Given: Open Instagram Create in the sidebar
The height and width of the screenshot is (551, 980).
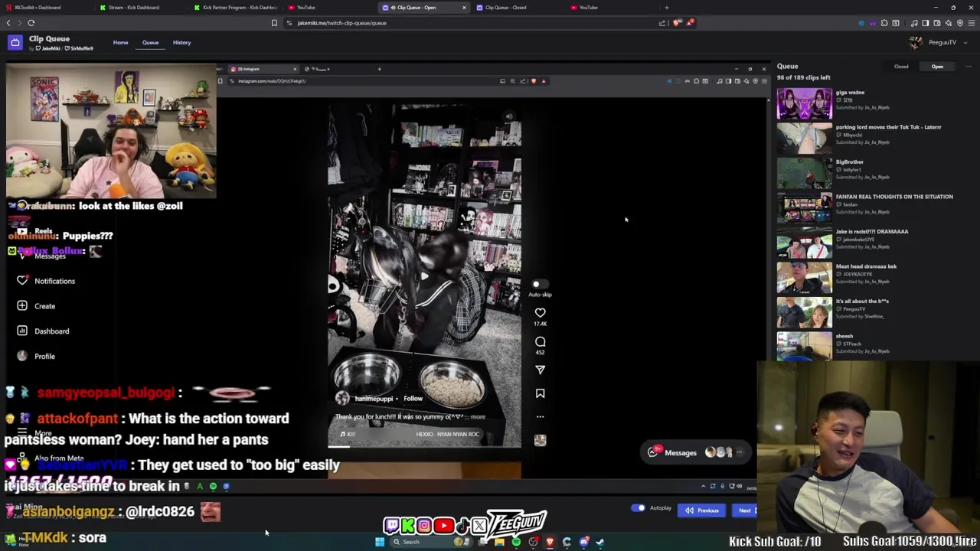Looking at the screenshot, I should click(x=37, y=306).
